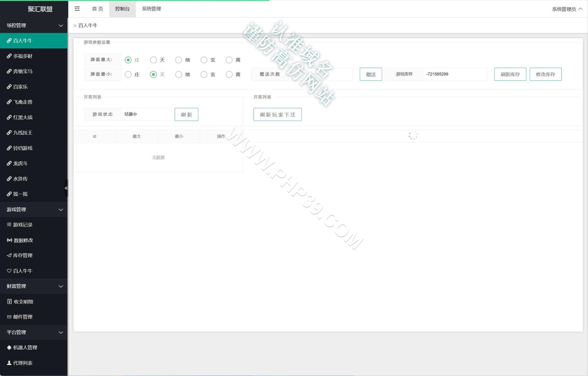The image size is (588, 376).
Task: Collapse the sidebar with double-arrow handle
Action: point(66,188)
